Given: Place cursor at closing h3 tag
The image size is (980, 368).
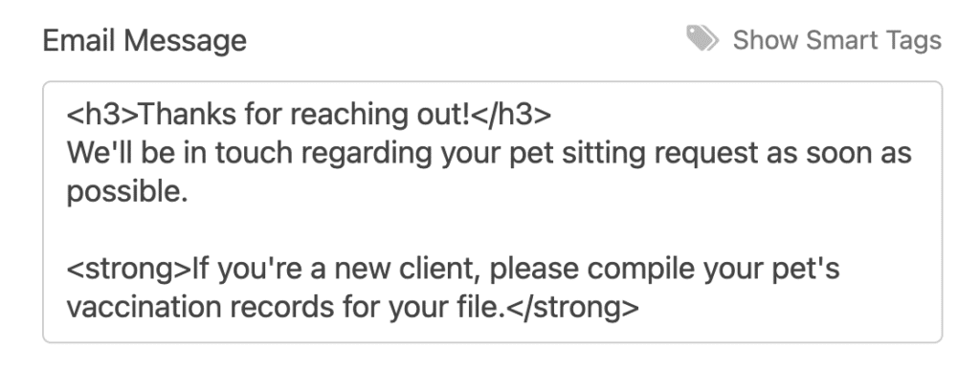Looking at the screenshot, I should (x=511, y=115).
